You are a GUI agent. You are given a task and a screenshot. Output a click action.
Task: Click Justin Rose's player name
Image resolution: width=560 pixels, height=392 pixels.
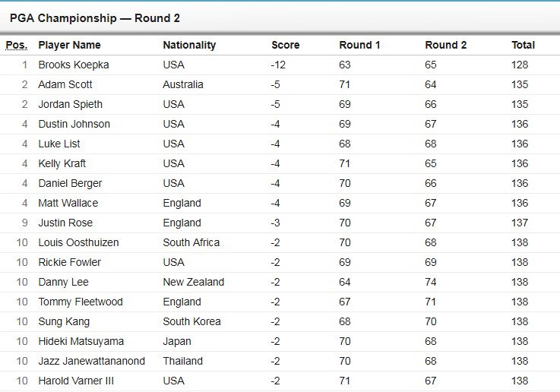click(65, 223)
